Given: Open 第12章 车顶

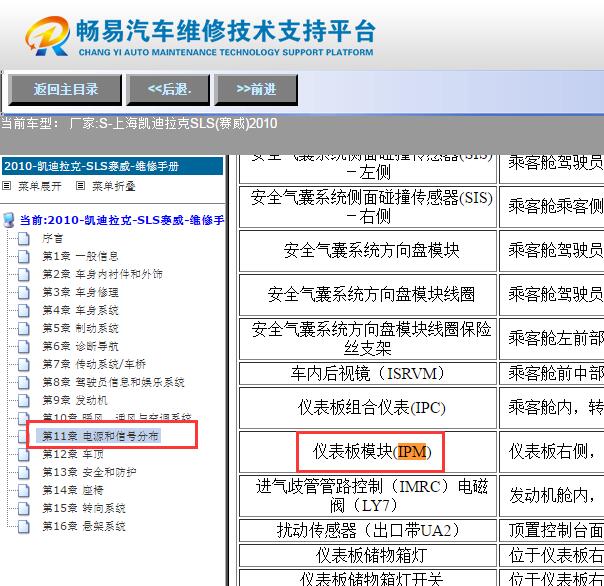Looking at the screenshot, I should pos(73,454).
